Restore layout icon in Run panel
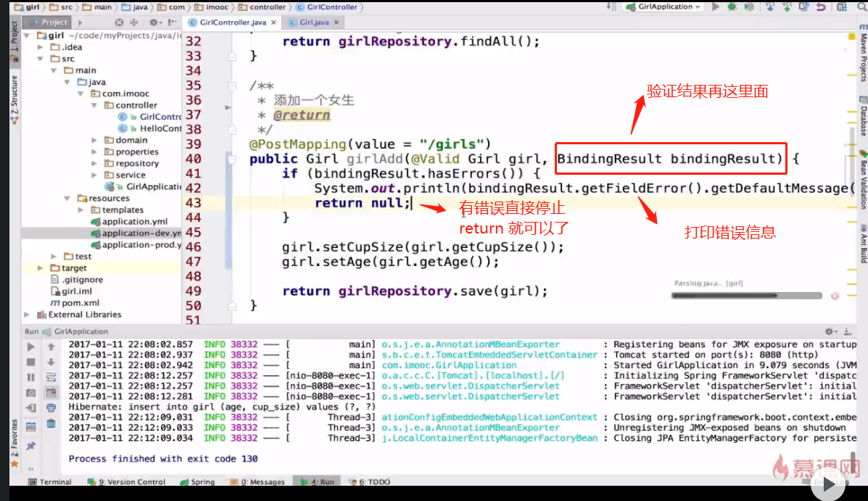This screenshot has height=501, width=868. 31,427
